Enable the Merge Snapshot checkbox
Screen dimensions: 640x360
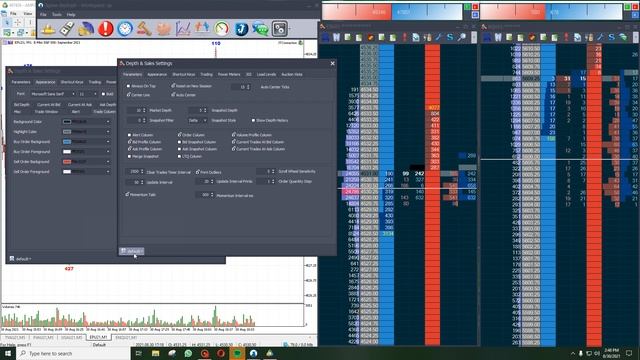point(129,156)
